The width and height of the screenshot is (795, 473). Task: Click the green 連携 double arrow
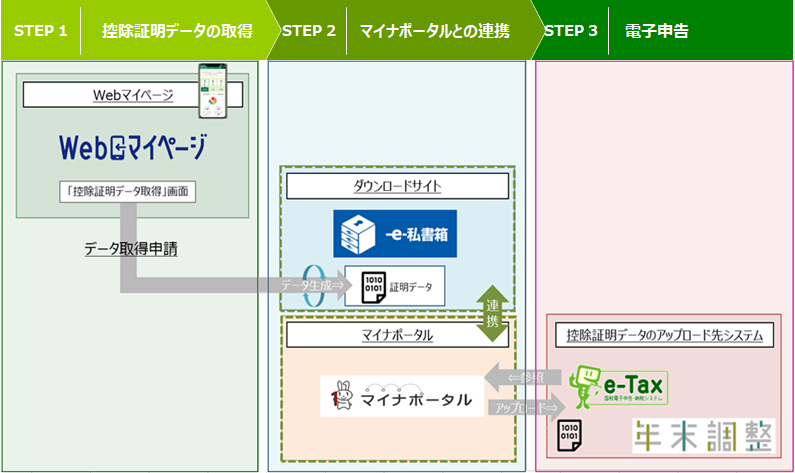[x=492, y=313]
